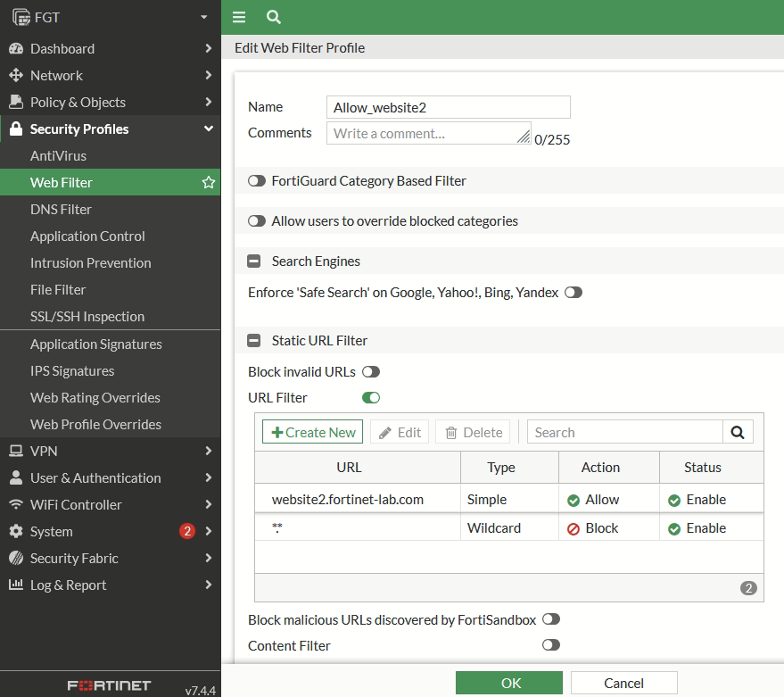Select the website2.fortinet-lab.com URL row
Image resolution: width=784 pixels, height=697 pixels.
[348, 500]
